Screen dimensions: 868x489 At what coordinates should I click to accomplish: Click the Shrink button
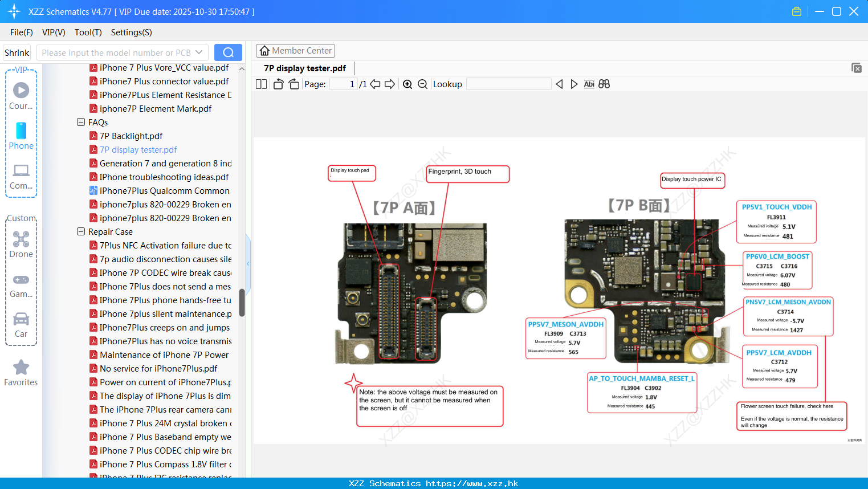coord(17,52)
